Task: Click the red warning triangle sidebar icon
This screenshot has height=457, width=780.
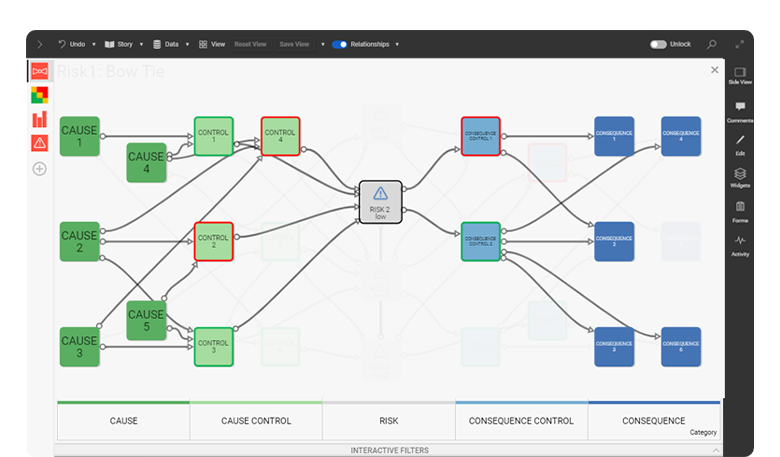Action: coord(40,143)
